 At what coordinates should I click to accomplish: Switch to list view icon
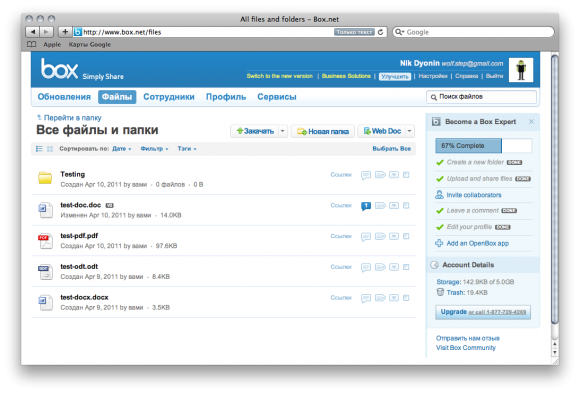39,149
